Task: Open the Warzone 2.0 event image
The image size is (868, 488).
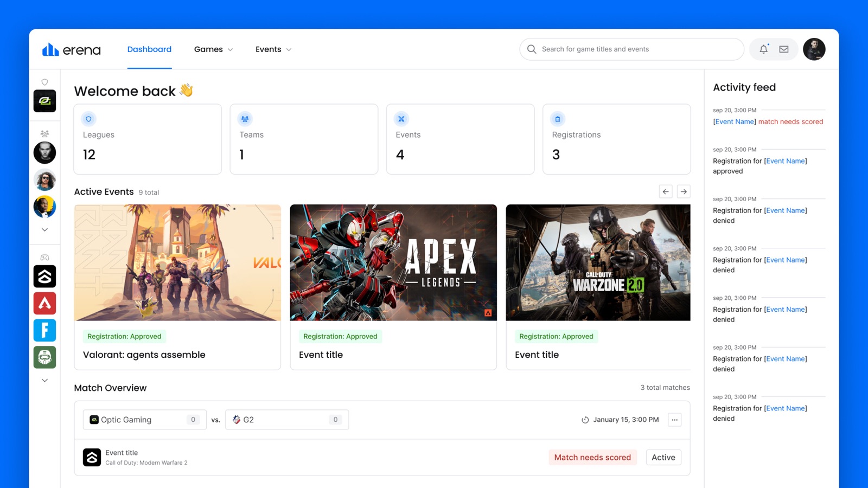Action: point(598,262)
